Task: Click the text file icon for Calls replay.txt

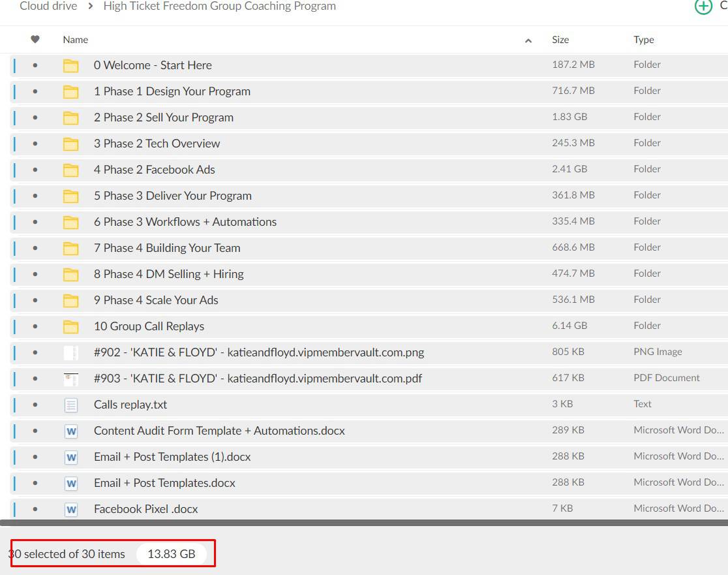Action: coord(70,405)
